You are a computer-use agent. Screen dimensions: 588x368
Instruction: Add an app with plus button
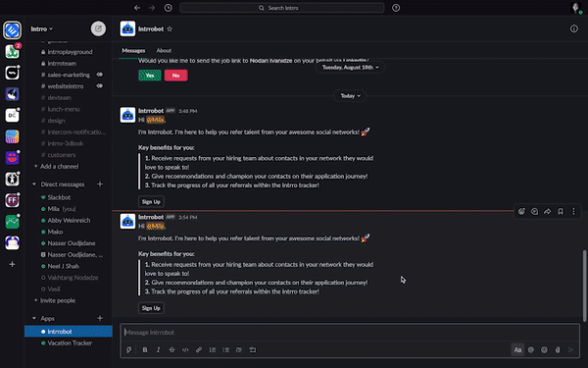click(100, 318)
